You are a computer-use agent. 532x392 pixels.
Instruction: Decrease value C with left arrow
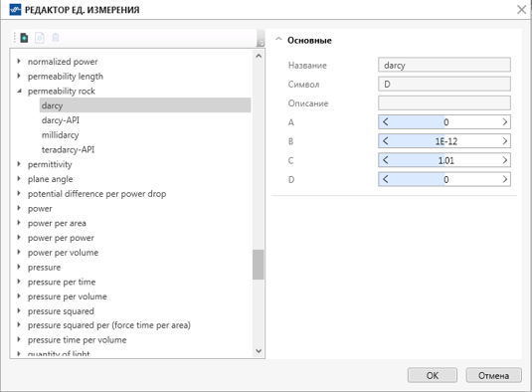coord(386,160)
